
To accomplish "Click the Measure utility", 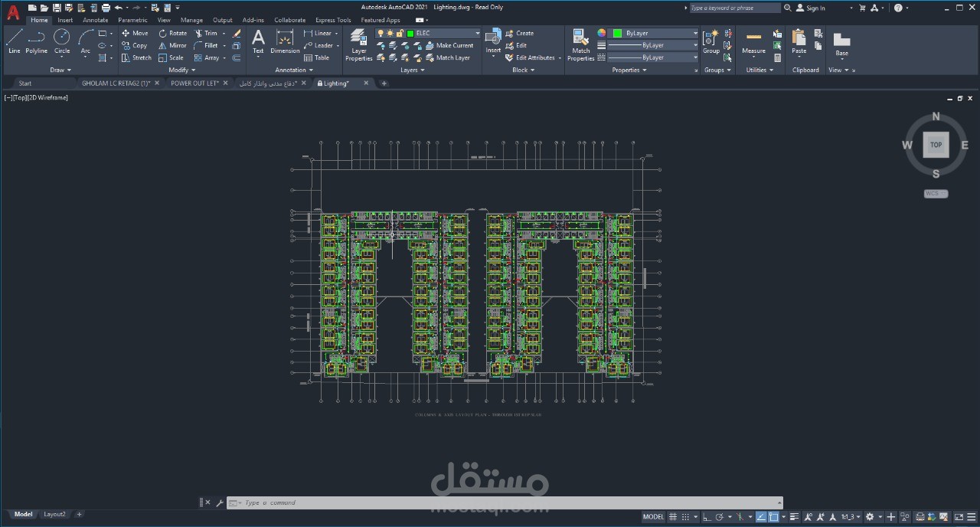I will tap(753, 42).
